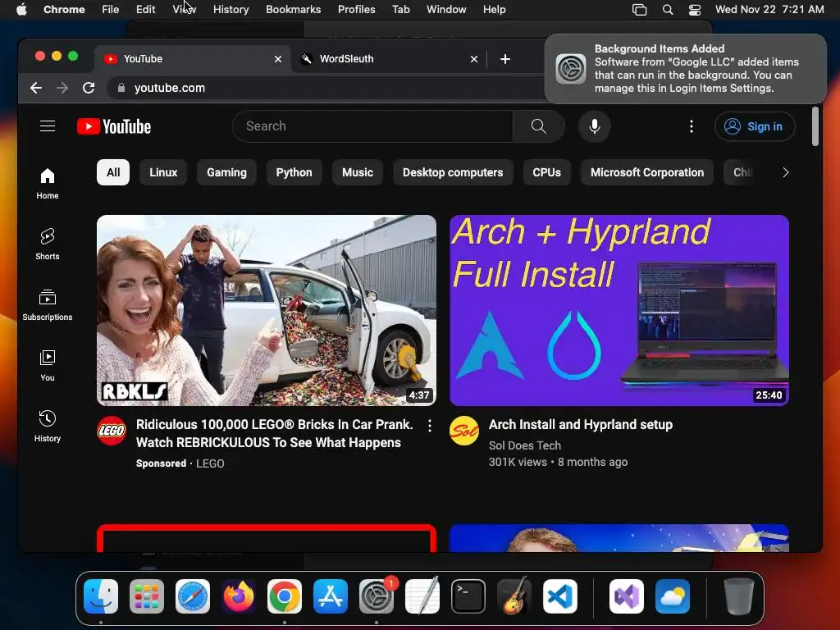
Task: Open Visual Studio Code from dock
Action: 559,596
